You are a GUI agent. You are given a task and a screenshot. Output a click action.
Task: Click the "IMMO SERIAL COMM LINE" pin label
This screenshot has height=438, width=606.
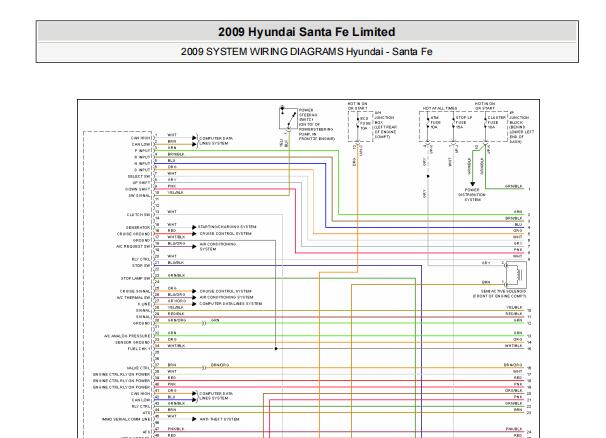click(126, 419)
